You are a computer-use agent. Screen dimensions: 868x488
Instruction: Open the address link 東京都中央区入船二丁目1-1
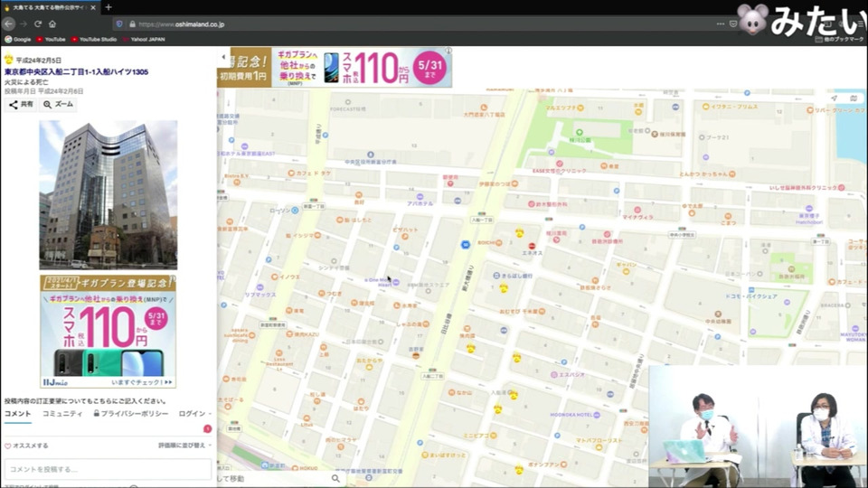pyautogui.click(x=76, y=72)
